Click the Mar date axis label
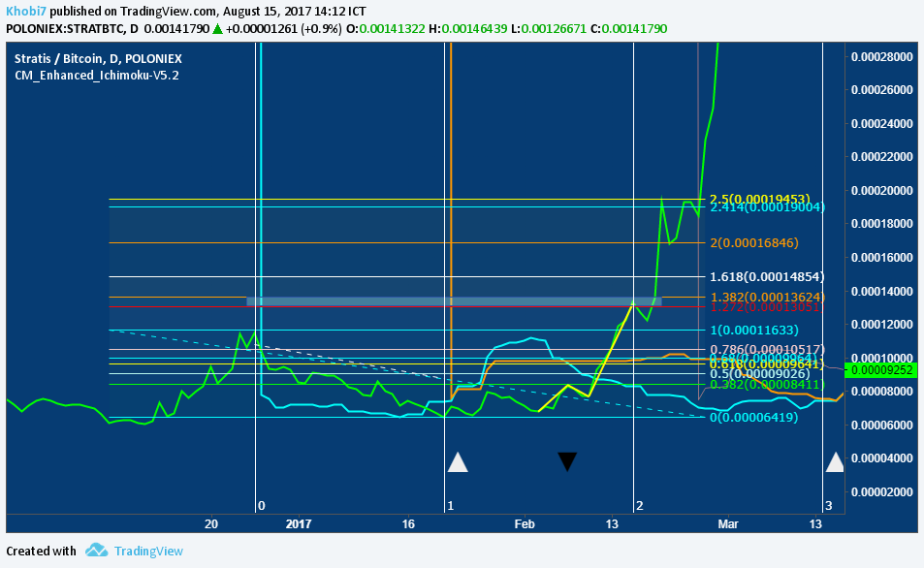 point(728,523)
